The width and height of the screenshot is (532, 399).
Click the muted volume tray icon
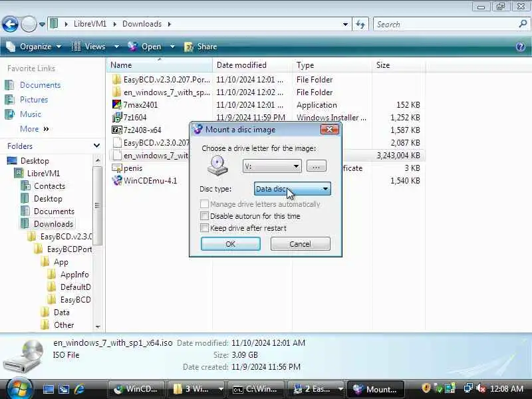pyautogui.click(x=480, y=388)
